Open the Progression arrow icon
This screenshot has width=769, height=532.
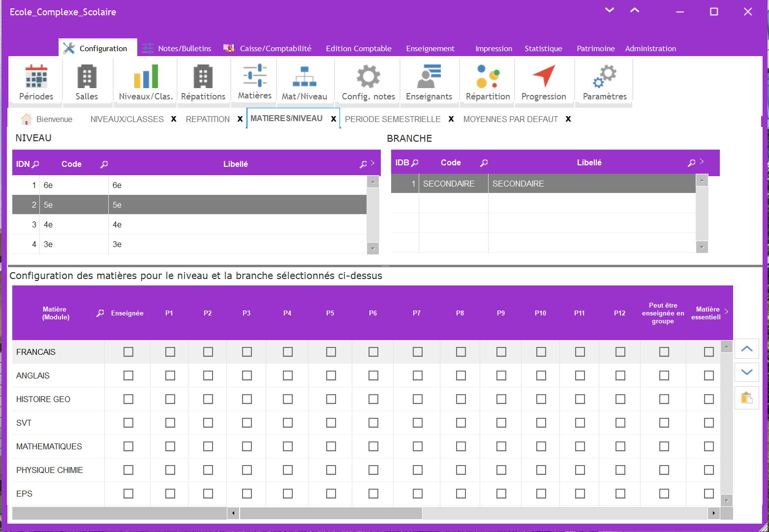click(x=543, y=77)
